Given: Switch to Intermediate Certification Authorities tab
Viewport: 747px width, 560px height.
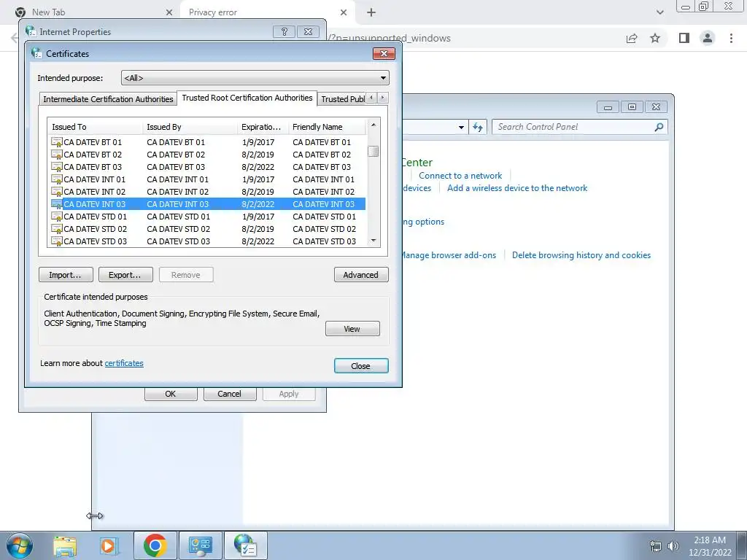Looking at the screenshot, I should click(x=108, y=99).
